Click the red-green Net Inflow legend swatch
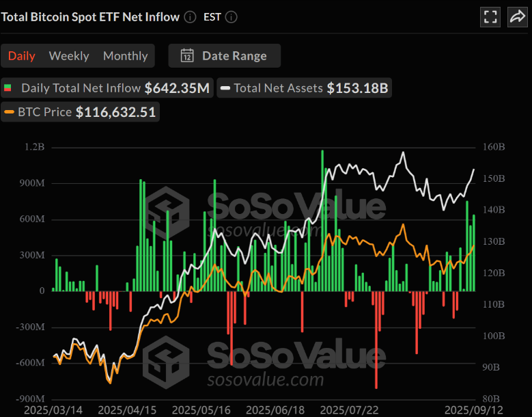This screenshot has height=417, width=532. click(x=8, y=88)
